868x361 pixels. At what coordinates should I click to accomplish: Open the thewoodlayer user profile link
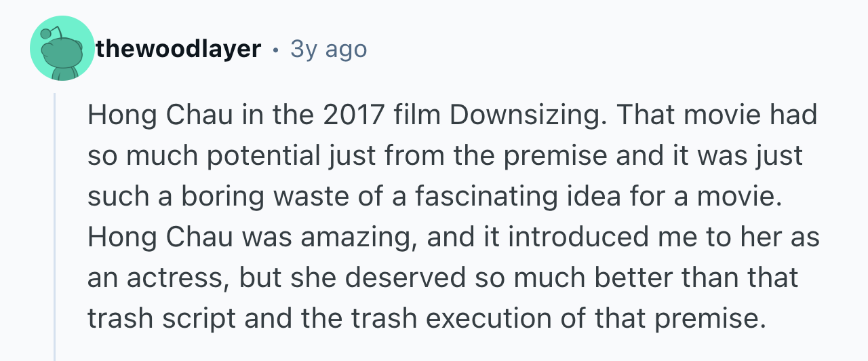(x=178, y=49)
